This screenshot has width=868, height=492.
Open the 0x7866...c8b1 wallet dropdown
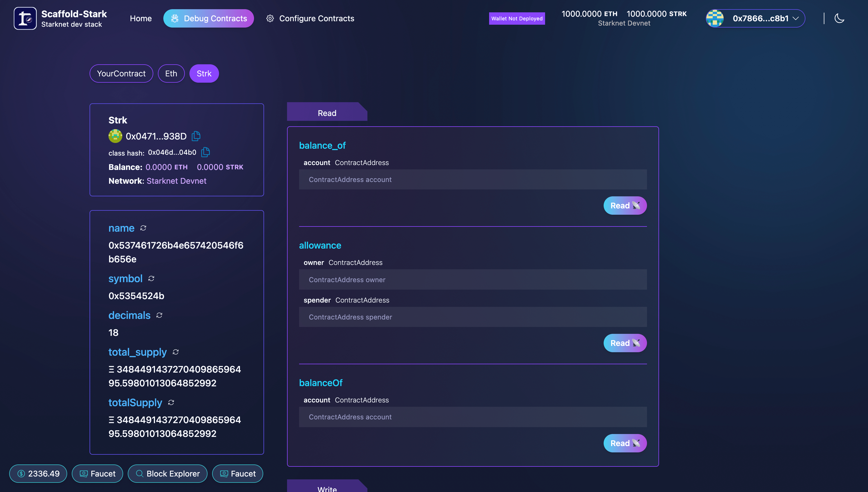click(765, 18)
